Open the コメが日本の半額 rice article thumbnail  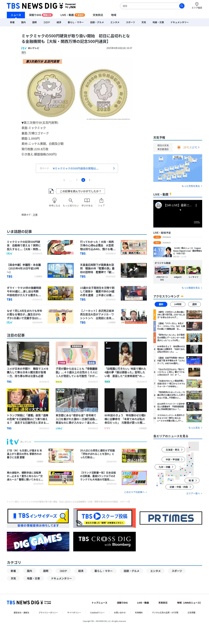[x=28, y=354]
